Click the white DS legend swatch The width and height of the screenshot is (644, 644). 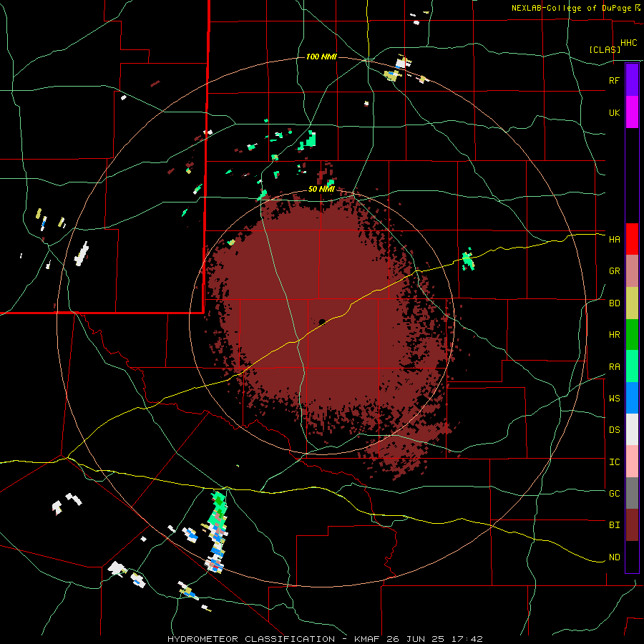632,429
